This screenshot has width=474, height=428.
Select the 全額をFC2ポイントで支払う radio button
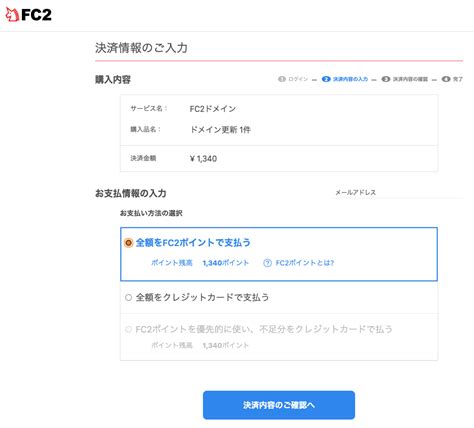[x=128, y=243]
